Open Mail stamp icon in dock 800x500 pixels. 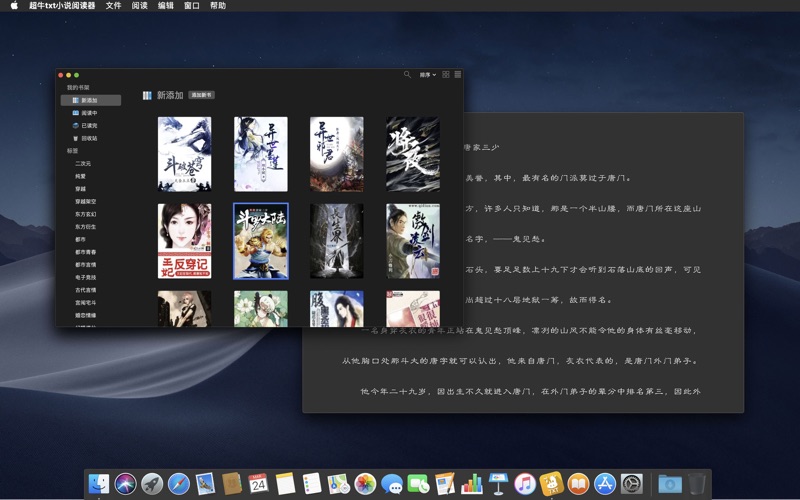(x=205, y=484)
